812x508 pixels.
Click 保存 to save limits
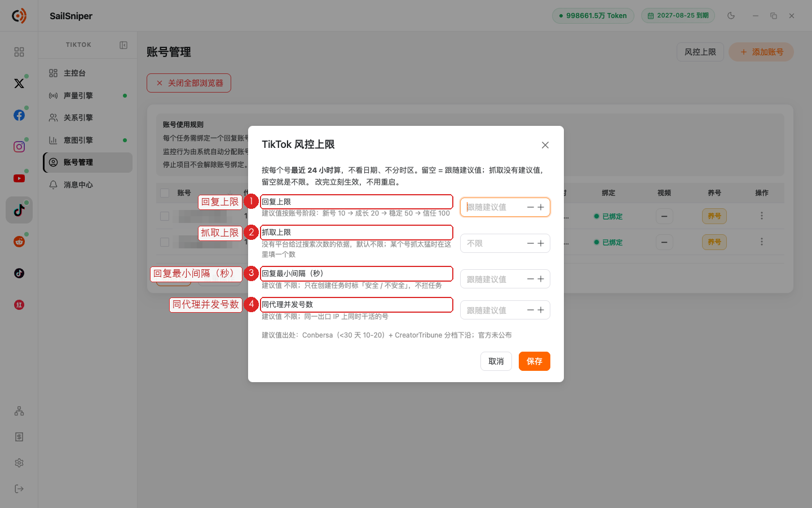pos(535,361)
